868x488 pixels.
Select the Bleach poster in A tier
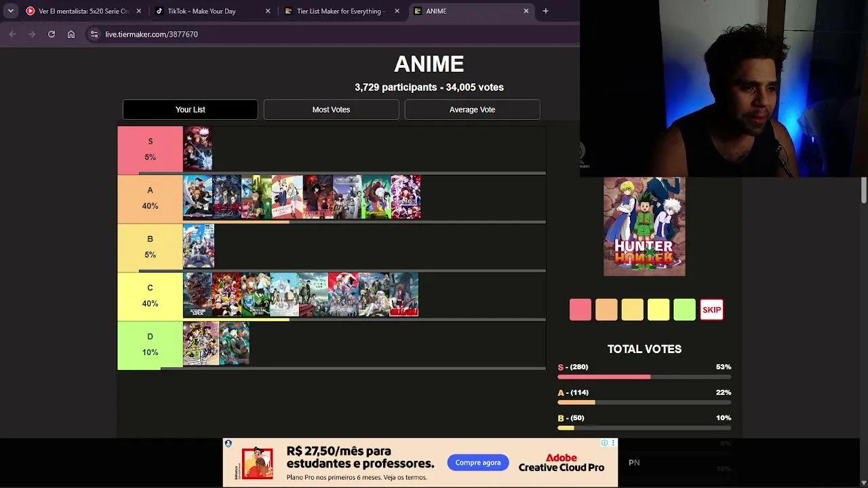pyautogui.click(x=198, y=197)
